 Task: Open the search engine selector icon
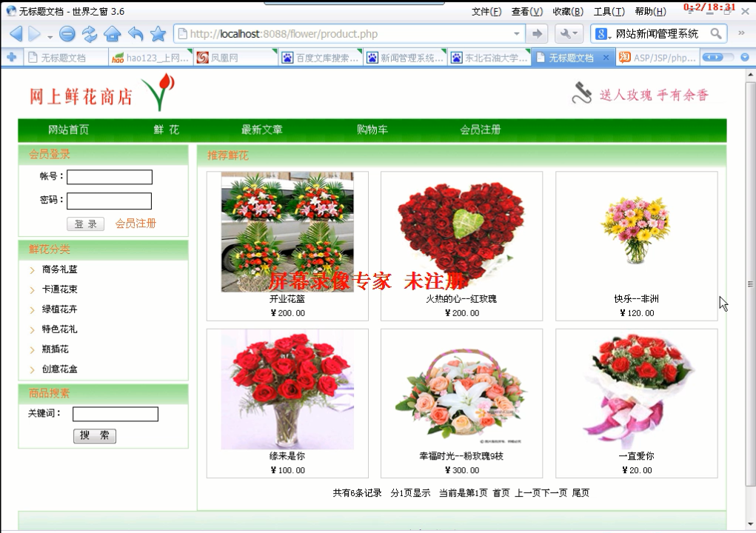(602, 34)
